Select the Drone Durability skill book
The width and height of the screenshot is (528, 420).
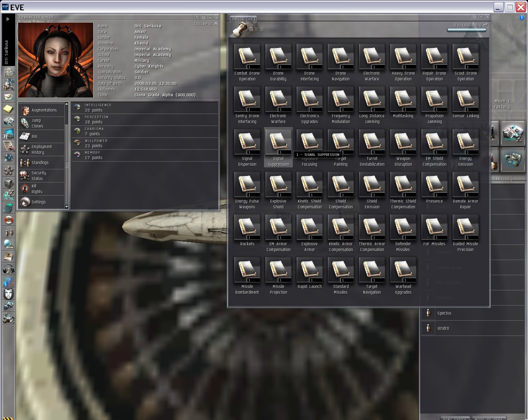(278, 62)
